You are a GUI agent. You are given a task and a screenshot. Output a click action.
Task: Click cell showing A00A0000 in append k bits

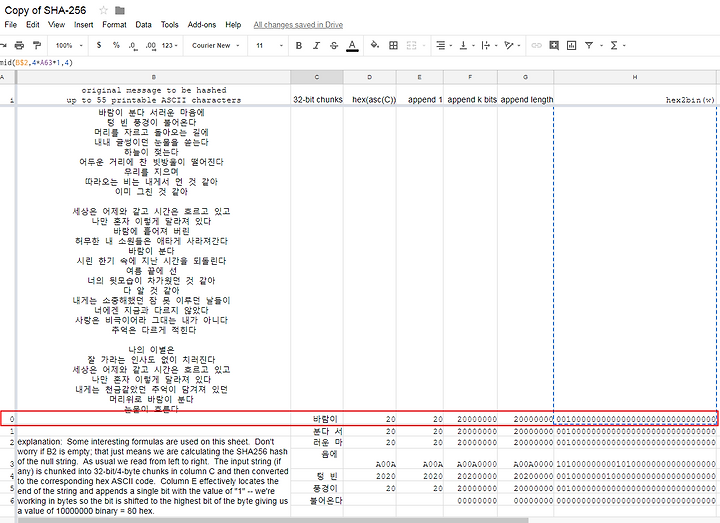(470, 459)
